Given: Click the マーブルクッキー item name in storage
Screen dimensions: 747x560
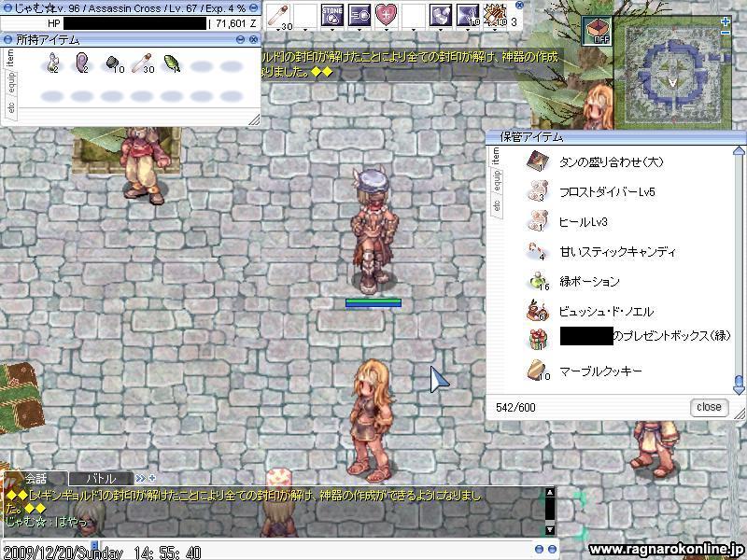Looking at the screenshot, I should pyautogui.click(x=600, y=371).
